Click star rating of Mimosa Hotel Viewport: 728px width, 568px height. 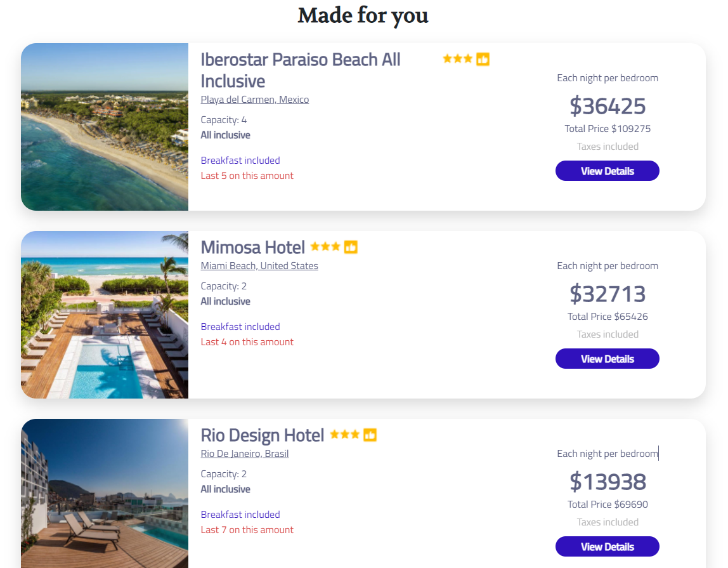pos(325,247)
